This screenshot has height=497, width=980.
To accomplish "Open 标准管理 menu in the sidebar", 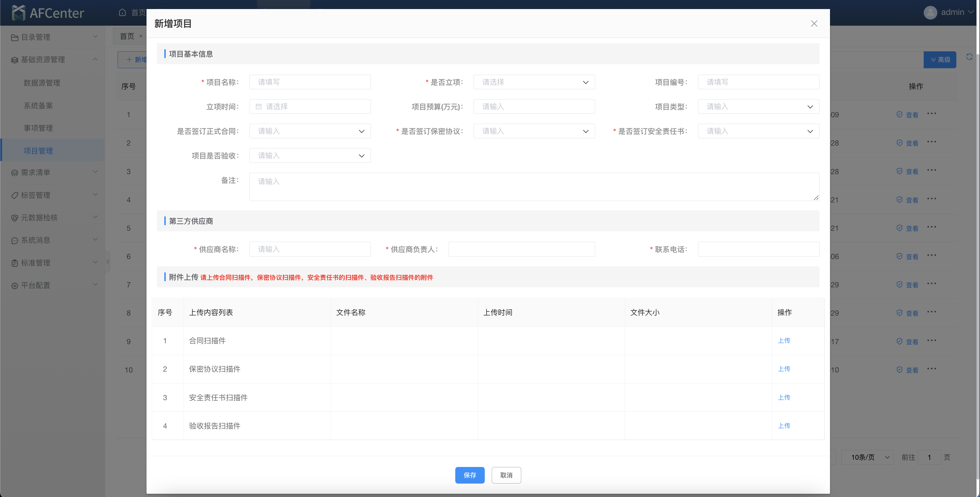I will 53,263.
